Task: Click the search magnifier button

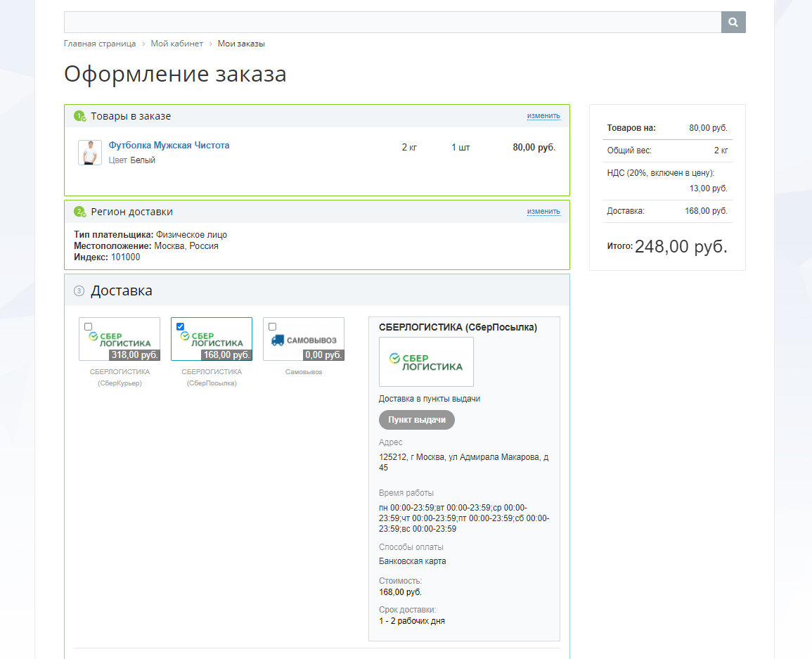Action: coord(733,22)
